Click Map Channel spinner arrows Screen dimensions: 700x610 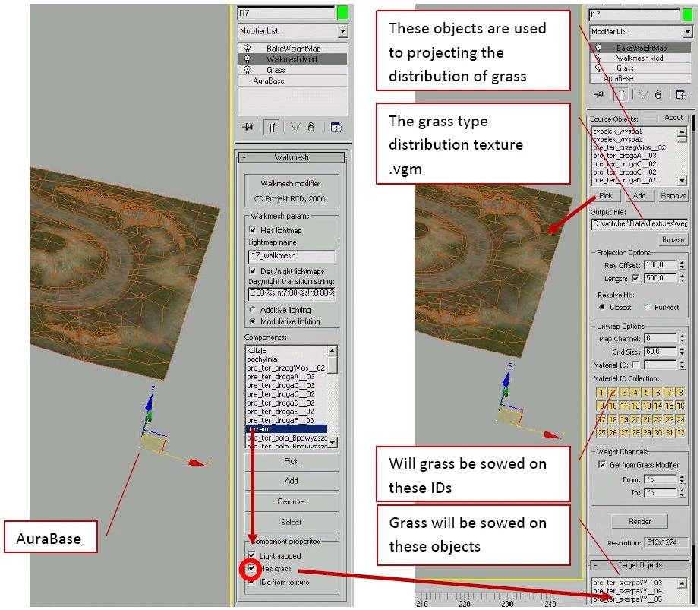[x=682, y=339]
